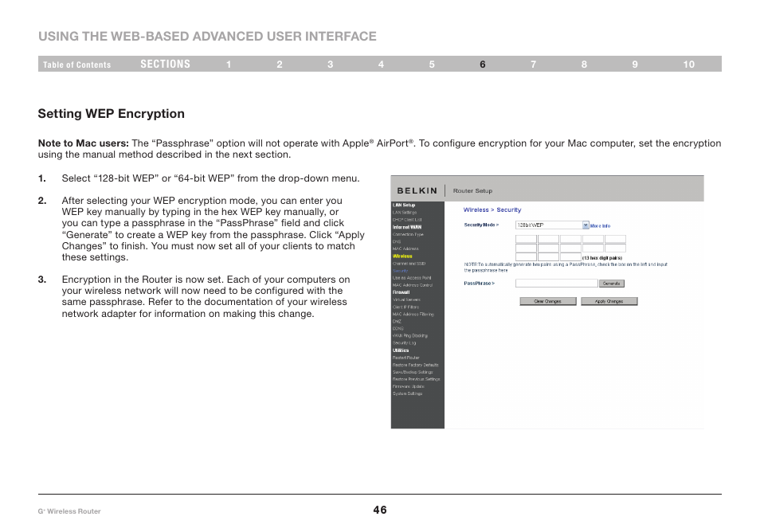
Task: Open MAC Address Filtering in sidebar
Action: click(x=413, y=315)
